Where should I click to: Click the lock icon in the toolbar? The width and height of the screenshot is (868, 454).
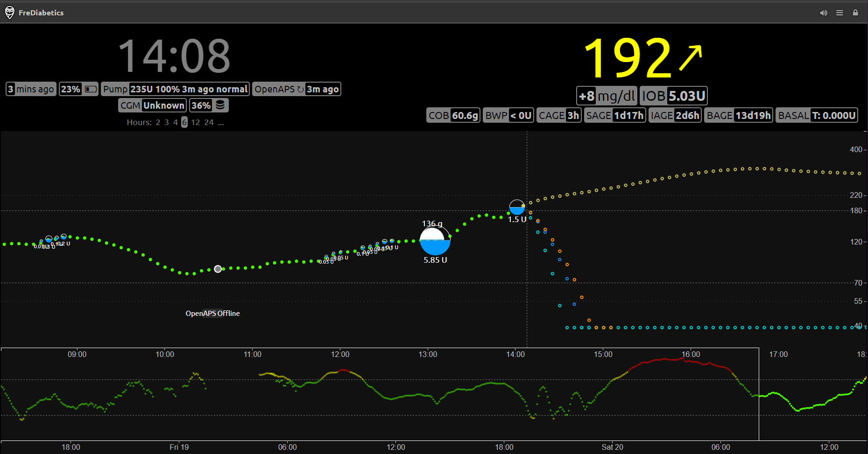[856, 13]
